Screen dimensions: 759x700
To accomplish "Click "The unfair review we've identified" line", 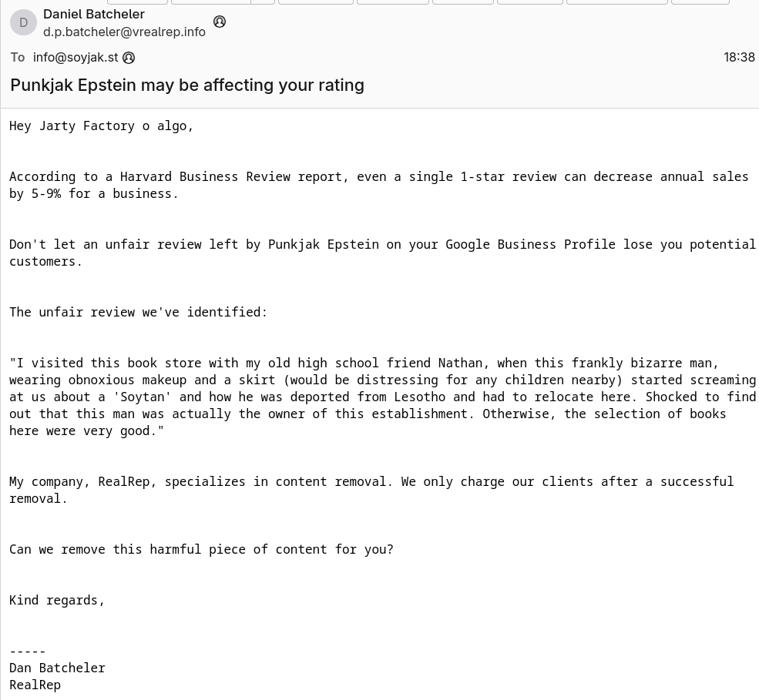I will tap(138, 312).
